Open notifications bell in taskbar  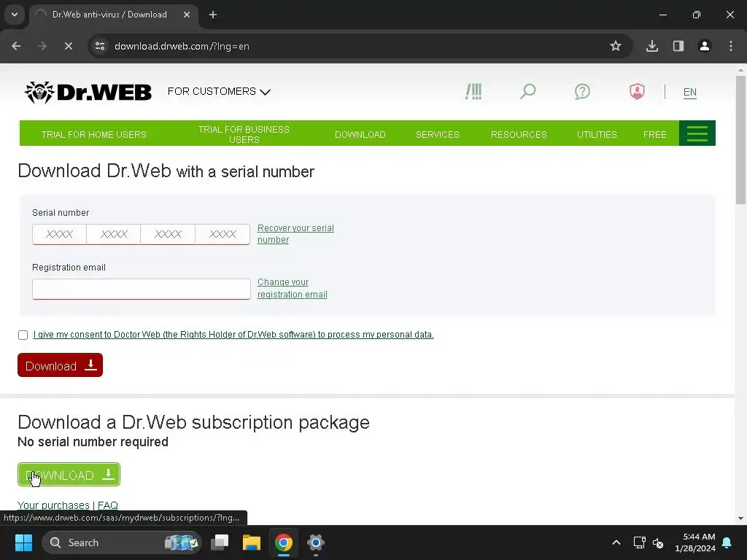coord(727,542)
